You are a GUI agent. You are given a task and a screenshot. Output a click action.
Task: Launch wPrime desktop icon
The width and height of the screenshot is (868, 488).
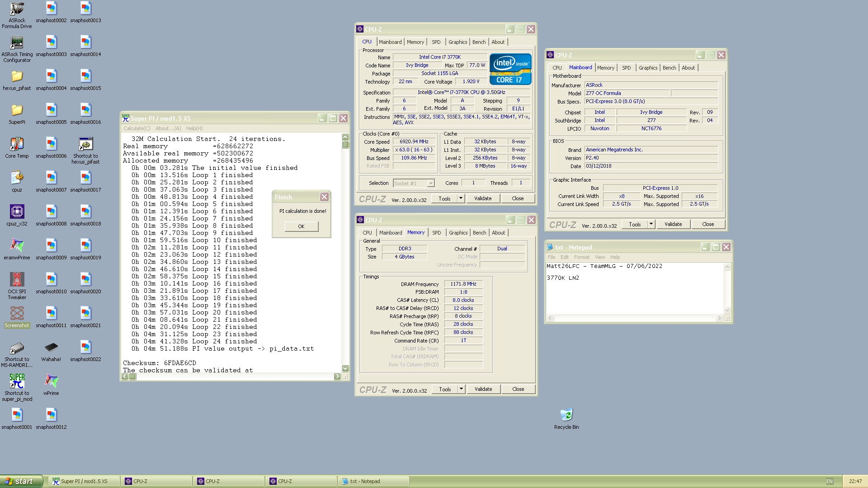(x=51, y=385)
